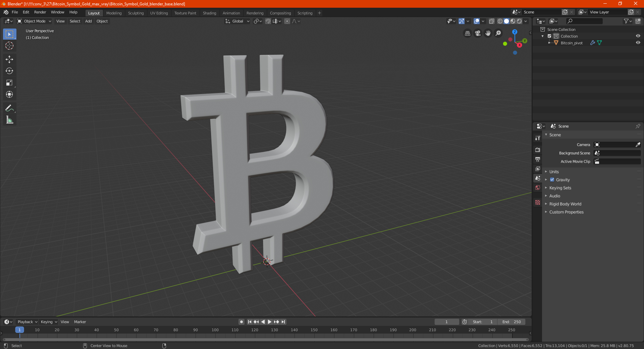
Task: Switch to the Shading workspace tab
Action: click(209, 13)
